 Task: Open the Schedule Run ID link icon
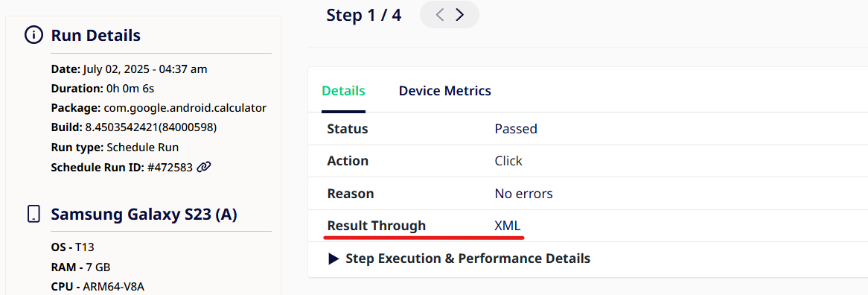click(204, 167)
